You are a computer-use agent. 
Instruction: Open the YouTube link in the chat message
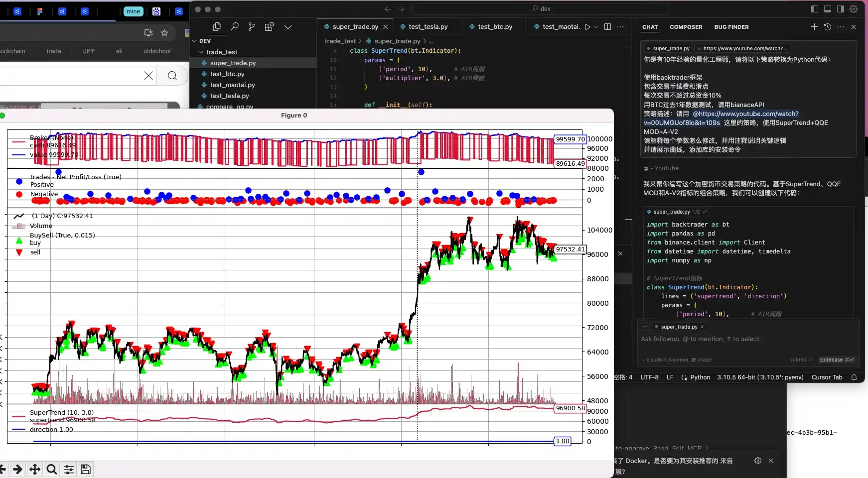(745, 114)
